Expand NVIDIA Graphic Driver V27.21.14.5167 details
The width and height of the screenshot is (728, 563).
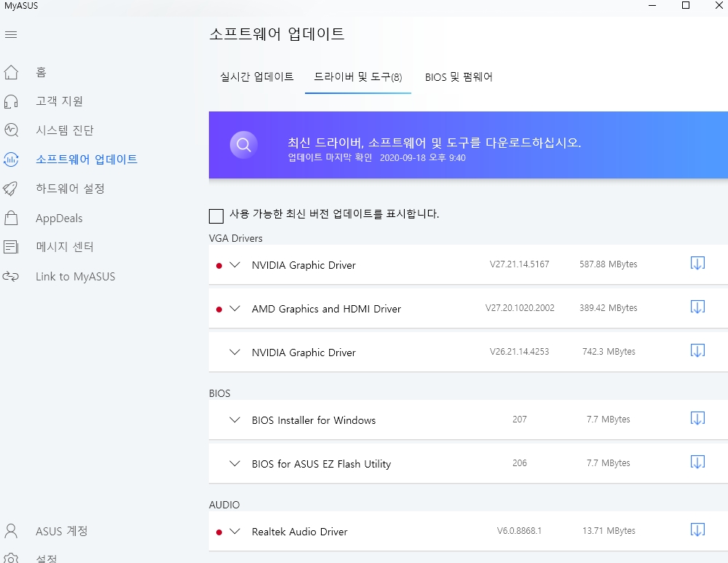tap(235, 265)
